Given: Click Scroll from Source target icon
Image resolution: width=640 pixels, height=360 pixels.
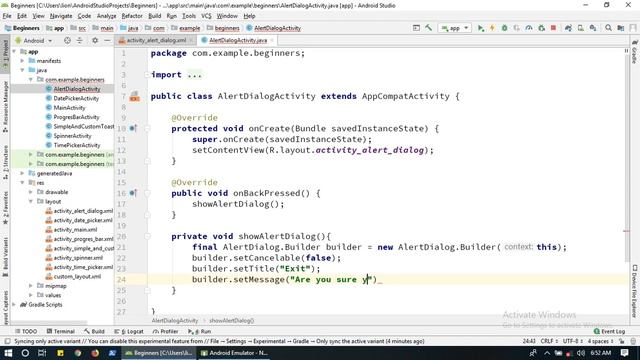Looking at the screenshot, I should (x=67, y=40).
